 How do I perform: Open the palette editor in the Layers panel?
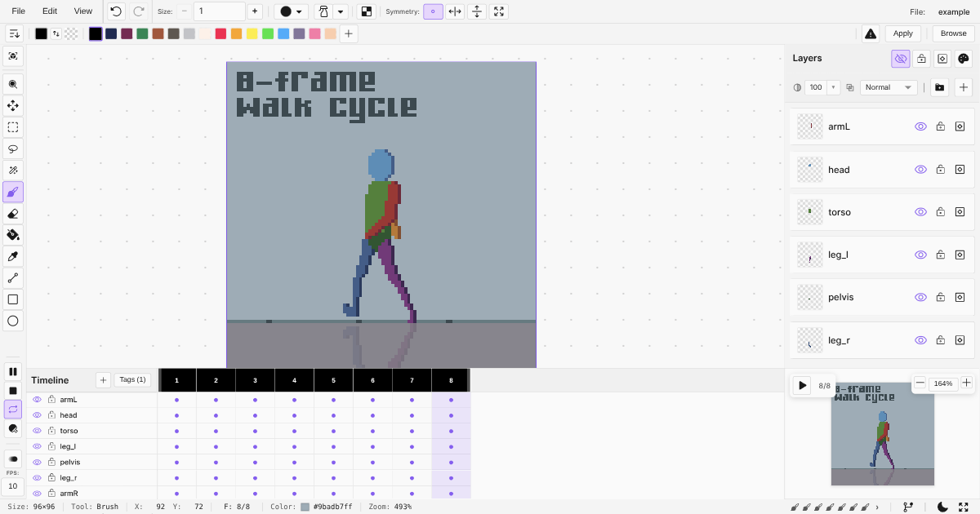963,58
